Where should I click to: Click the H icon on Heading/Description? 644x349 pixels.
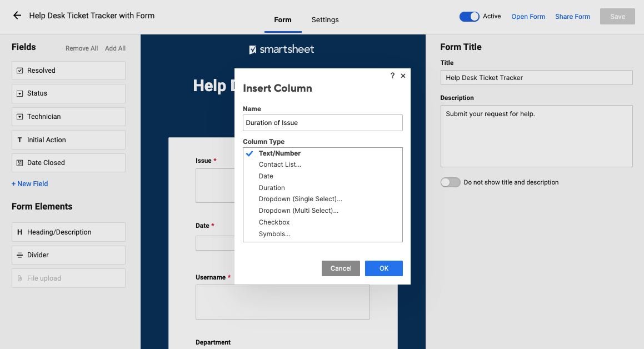pos(21,232)
